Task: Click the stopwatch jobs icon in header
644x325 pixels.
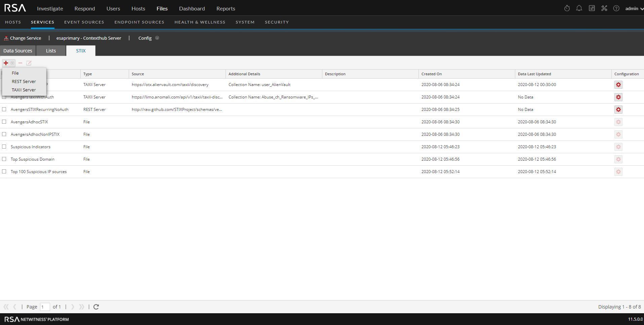Action: pos(567,8)
